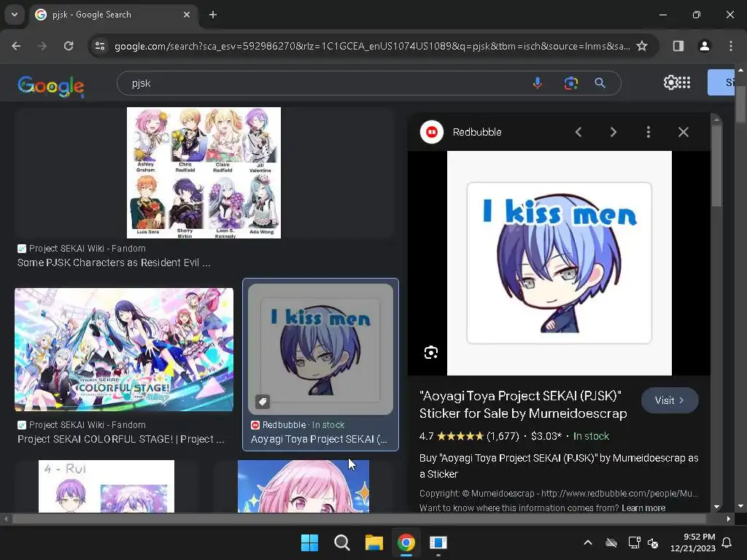Close the image preview panel
Screen dimensions: 747x560
[683, 132]
